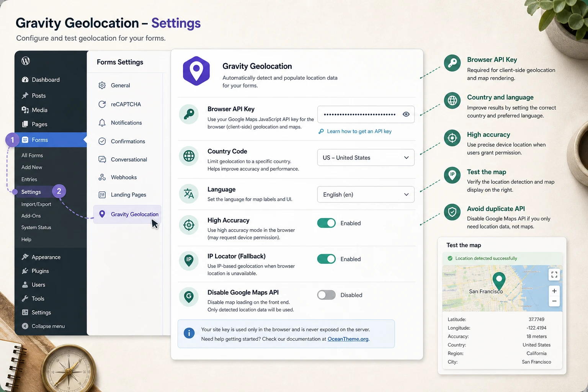Viewport: 588px width, 392px height.
Task: Zoom in on the test map
Action: (554, 291)
